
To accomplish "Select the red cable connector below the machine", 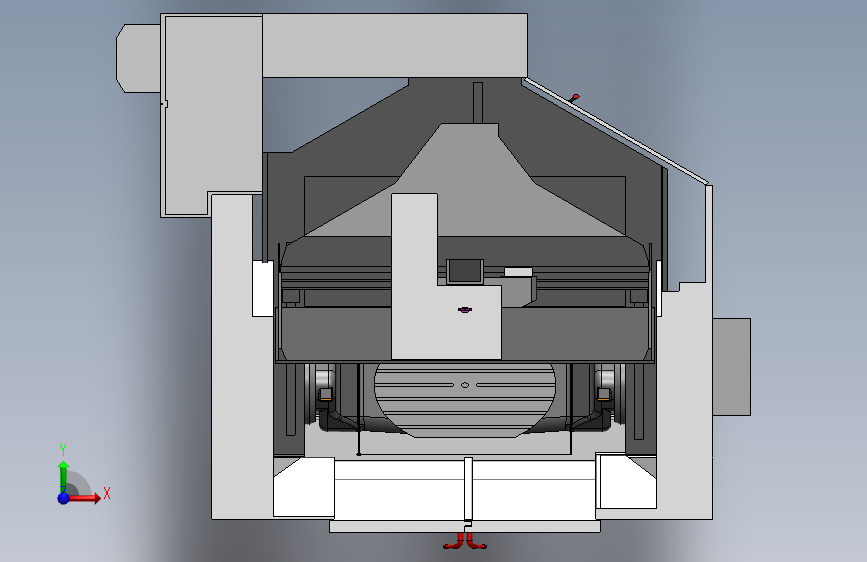I will [x=465, y=541].
